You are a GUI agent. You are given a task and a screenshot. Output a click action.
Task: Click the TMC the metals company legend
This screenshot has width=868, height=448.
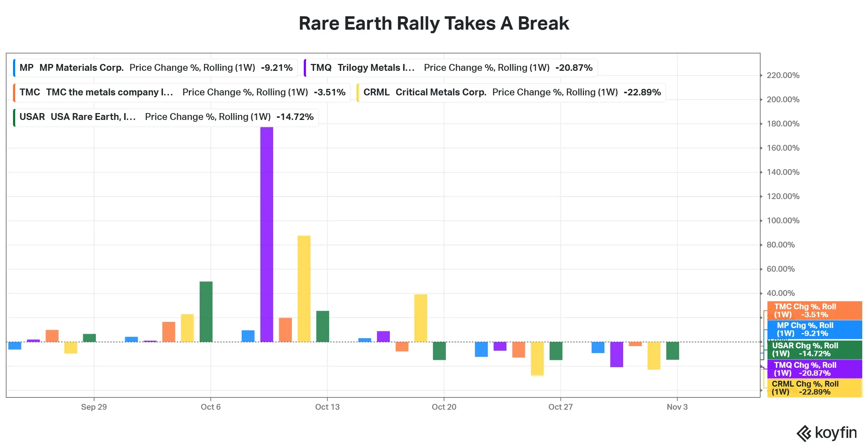pos(182,92)
